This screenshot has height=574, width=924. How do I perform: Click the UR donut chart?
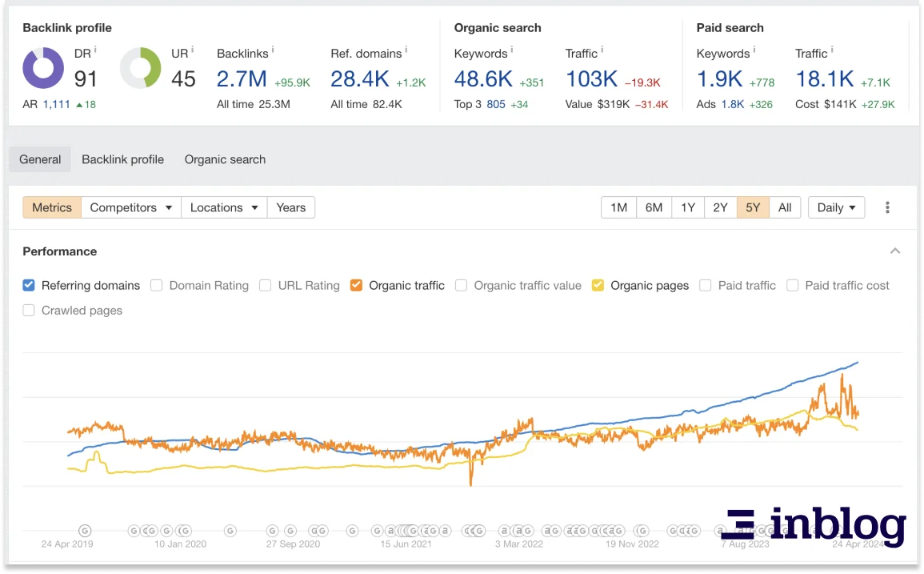coord(141,68)
